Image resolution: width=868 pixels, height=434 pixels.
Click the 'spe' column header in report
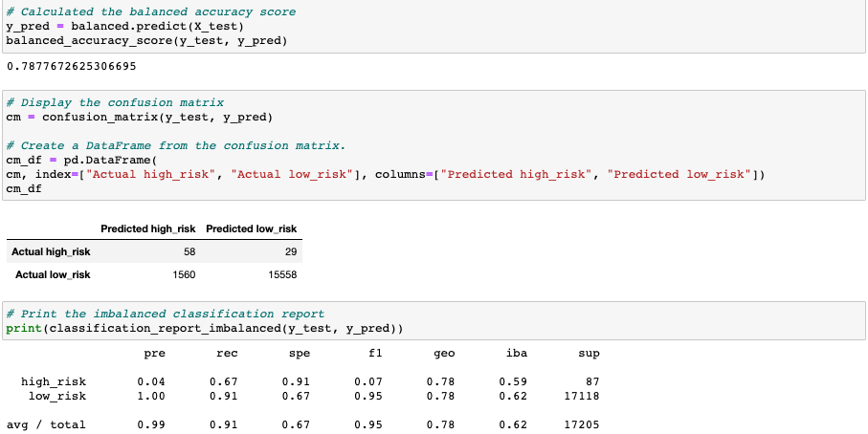click(299, 354)
